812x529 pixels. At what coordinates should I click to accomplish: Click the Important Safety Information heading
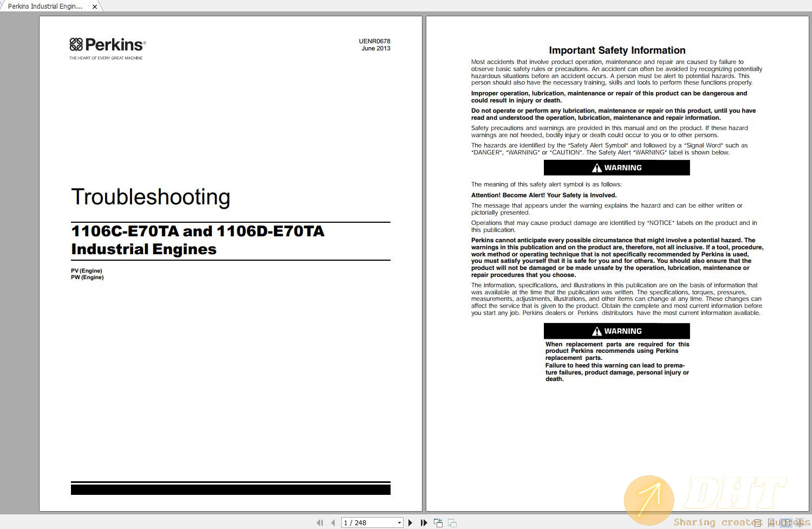[x=617, y=50]
